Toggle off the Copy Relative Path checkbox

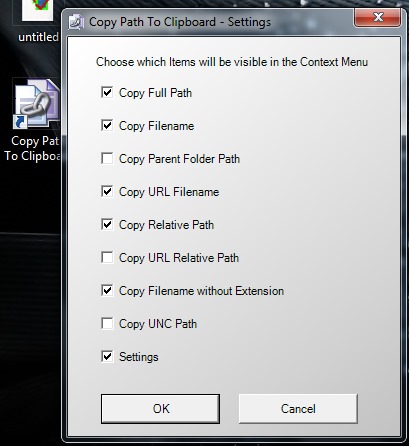[107, 224]
